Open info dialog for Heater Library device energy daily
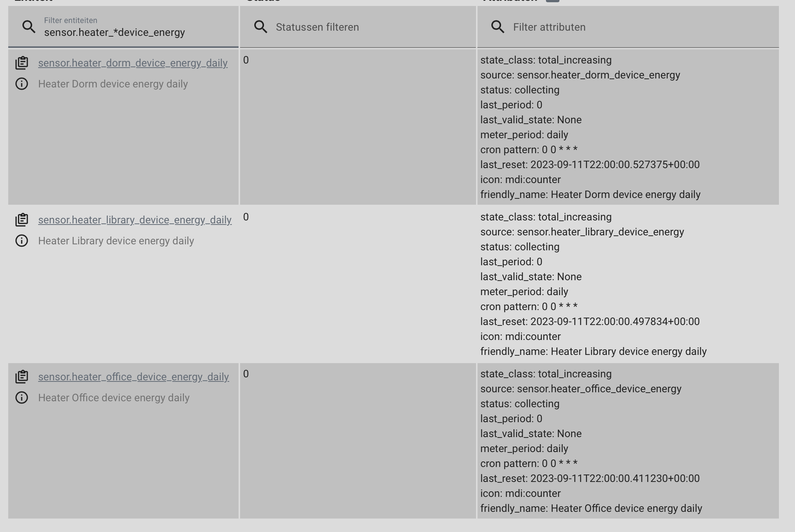The height and width of the screenshot is (532, 795). 22,241
